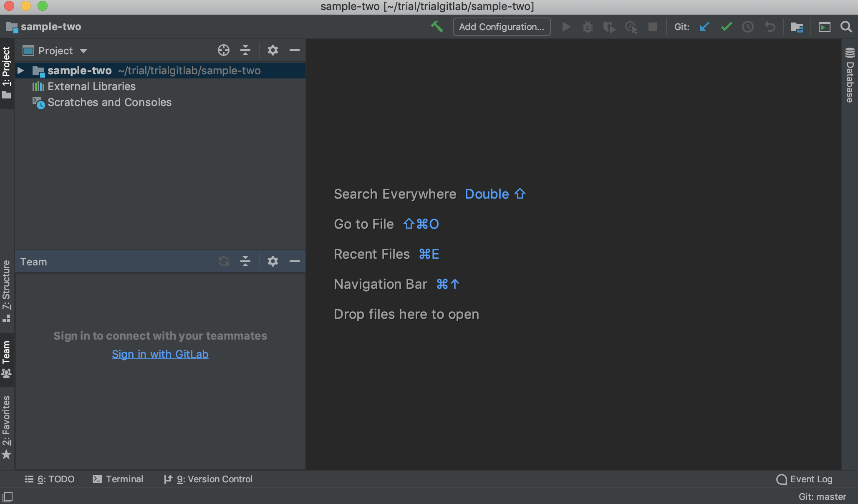Hide the Project panel minimize button
The image size is (858, 504).
point(295,50)
